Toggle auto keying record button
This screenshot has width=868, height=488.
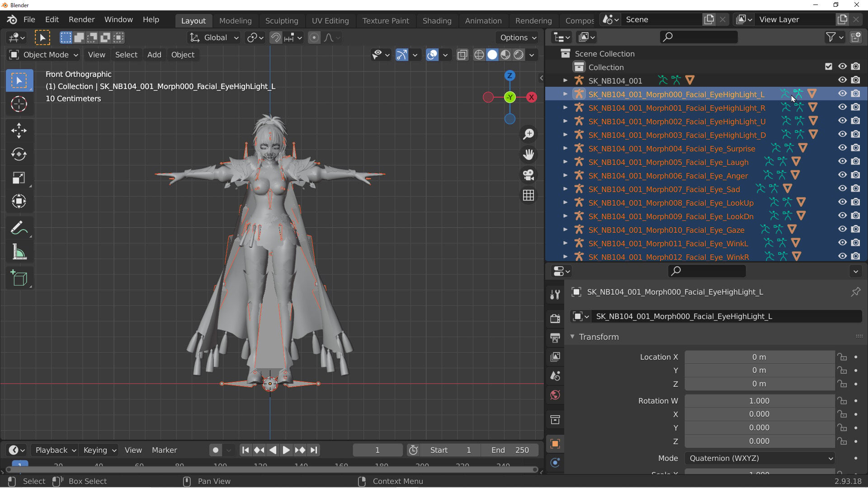[x=216, y=450]
